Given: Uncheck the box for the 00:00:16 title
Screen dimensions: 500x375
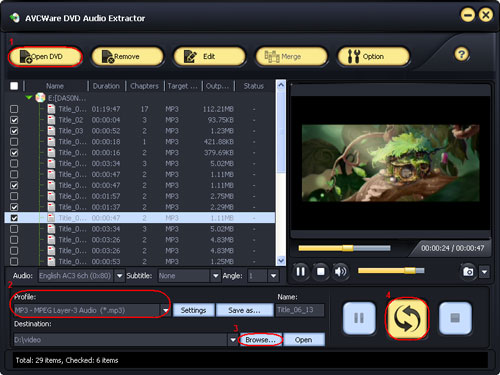Looking at the screenshot, I should pos(14,153).
